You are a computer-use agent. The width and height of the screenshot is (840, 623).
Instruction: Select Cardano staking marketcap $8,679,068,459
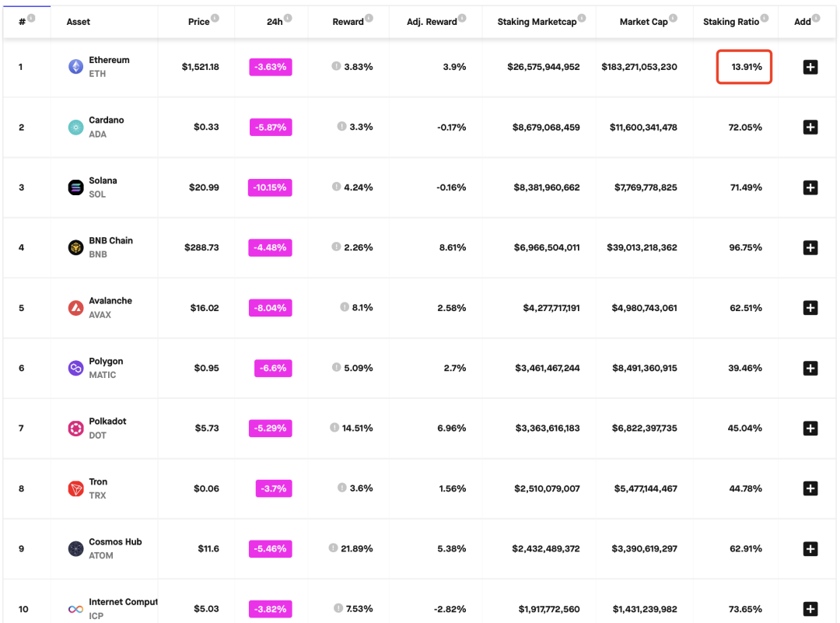coord(546,128)
